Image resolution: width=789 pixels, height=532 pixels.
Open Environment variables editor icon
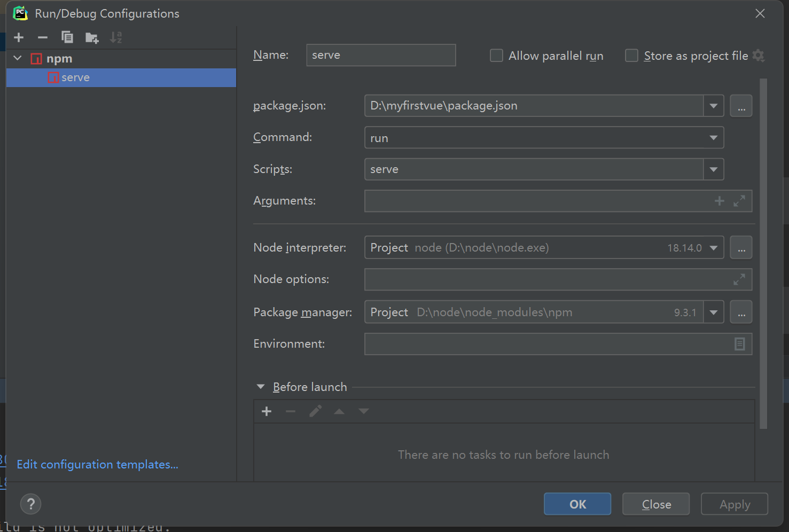739,344
